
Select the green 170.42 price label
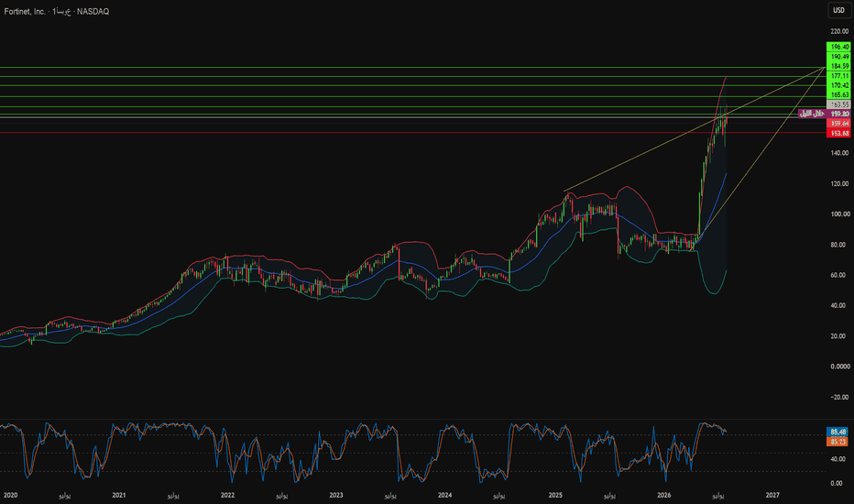(x=838, y=85)
